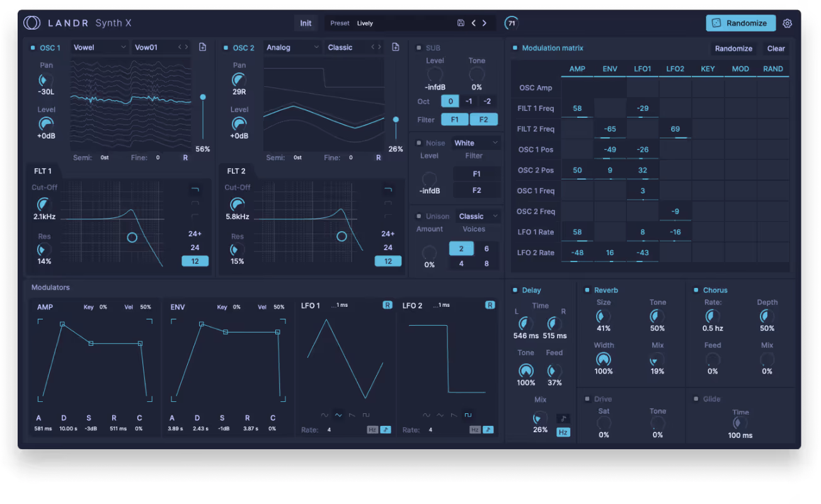Choose low-pass filter shape in FLT 2
The image size is (821, 504).
tap(388, 190)
